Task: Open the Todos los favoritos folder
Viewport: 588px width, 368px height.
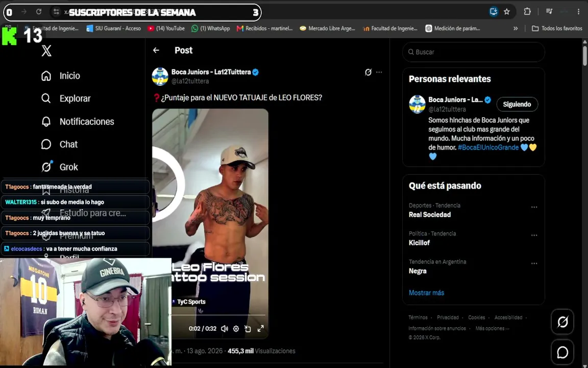Action: coord(557,29)
